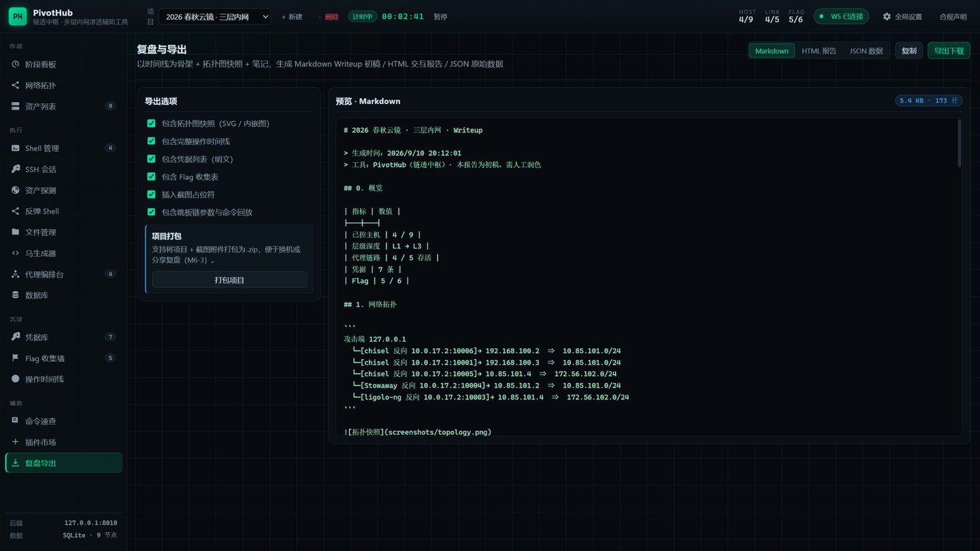Click the WS 已连接 status badge
Viewport: 980px width, 551px height.
point(841,16)
